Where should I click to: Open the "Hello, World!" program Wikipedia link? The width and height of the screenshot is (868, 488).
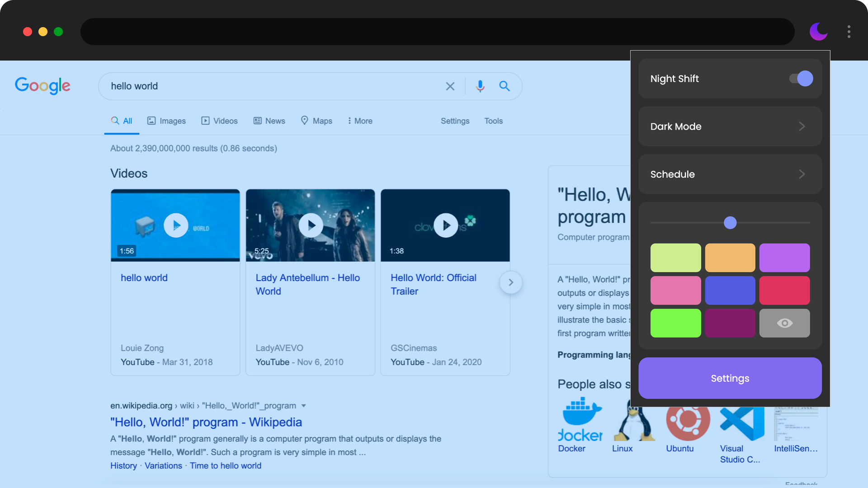(206, 422)
